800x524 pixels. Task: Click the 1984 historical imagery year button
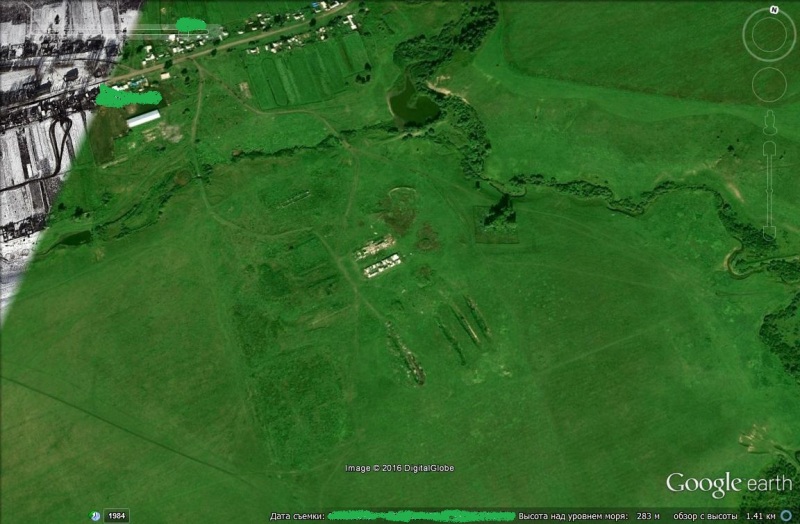pos(117,516)
